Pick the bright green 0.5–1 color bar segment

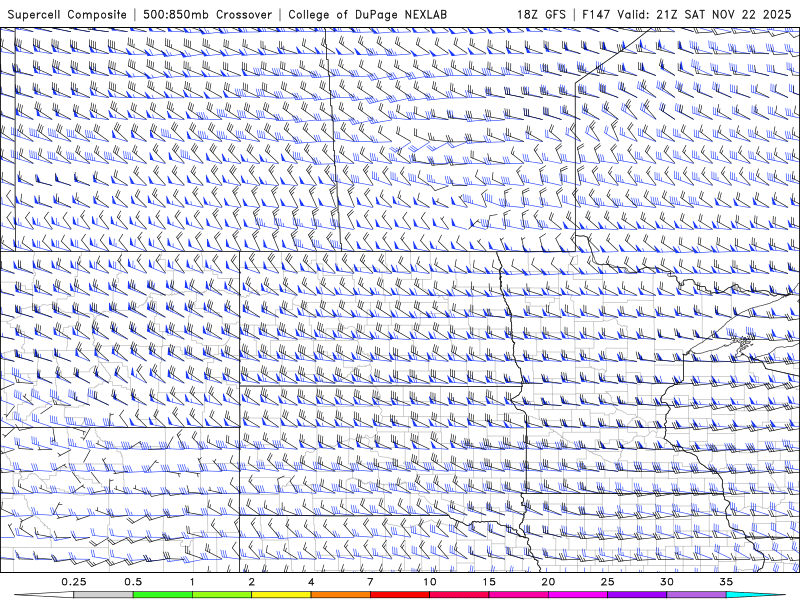[162, 595]
